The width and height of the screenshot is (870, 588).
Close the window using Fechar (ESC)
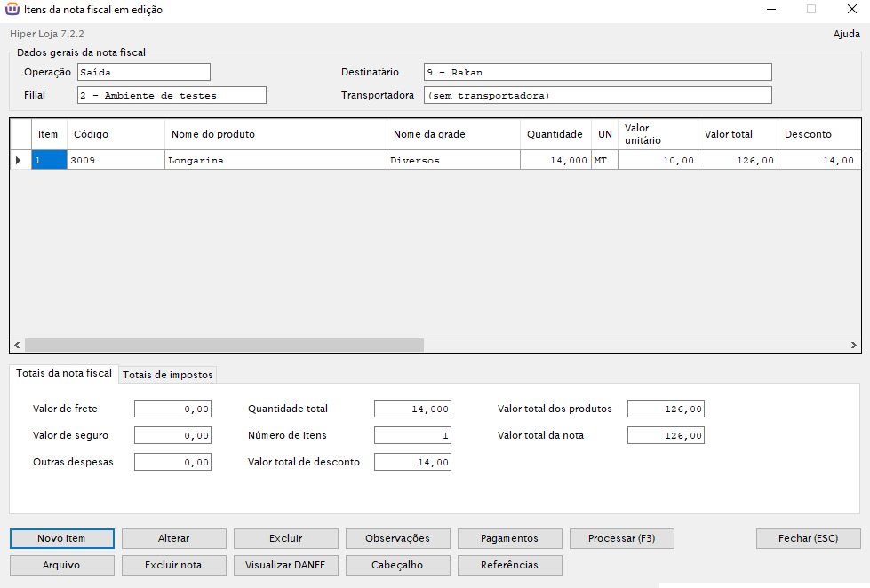[808, 538]
